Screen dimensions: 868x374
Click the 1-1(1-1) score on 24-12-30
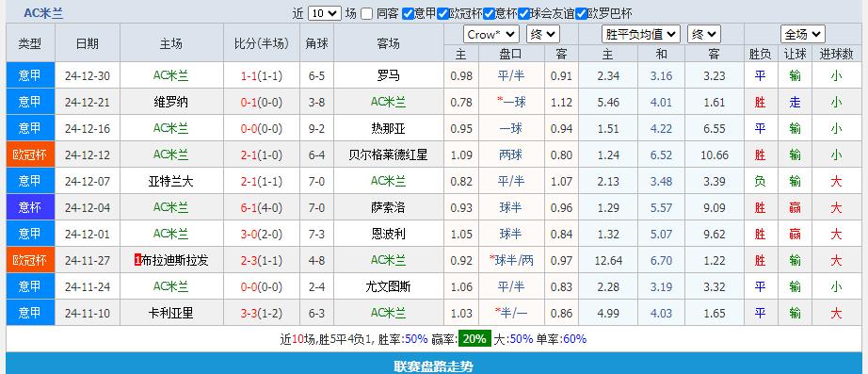[x=262, y=76]
